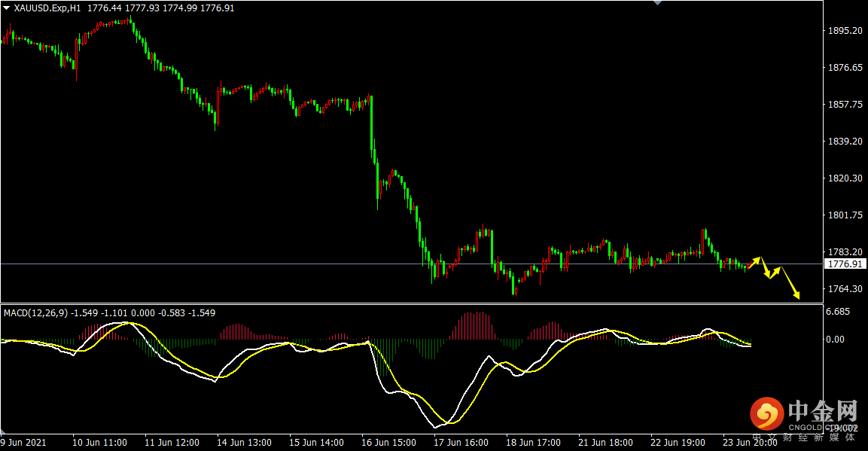Click the 1857.75 price scale label

(x=845, y=105)
